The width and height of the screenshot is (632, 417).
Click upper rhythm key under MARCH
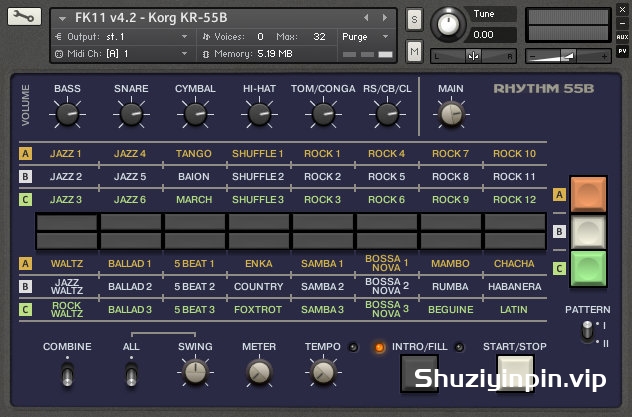[195, 222]
